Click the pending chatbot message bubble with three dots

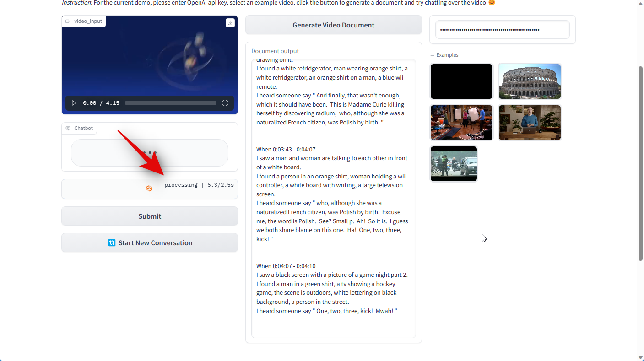pos(150,153)
